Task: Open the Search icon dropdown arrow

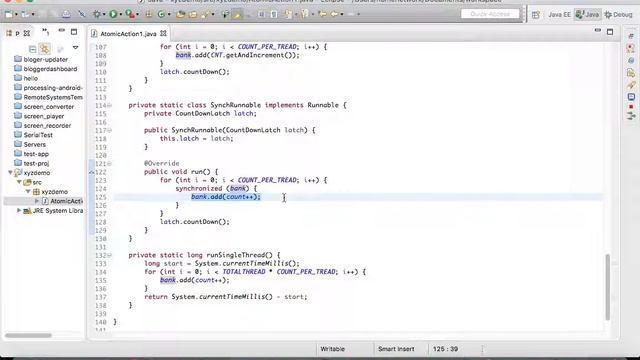Action: (213, 14)
